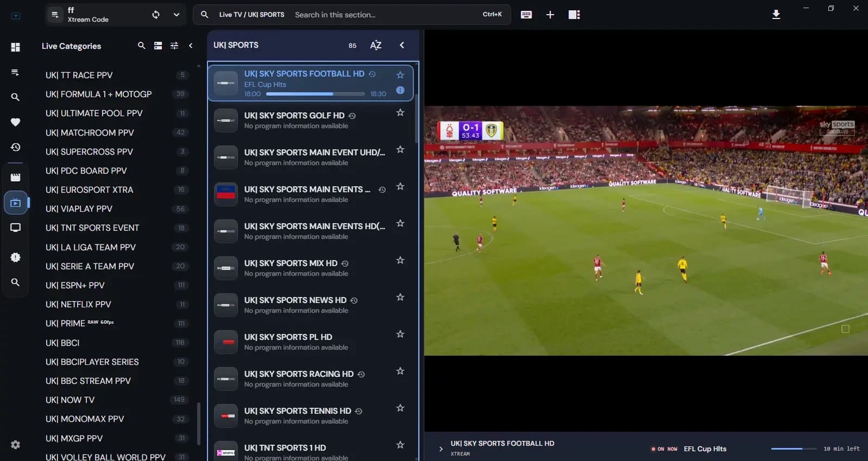Click the download icon in top bar
The width and height of the screenshot is (868, 461).
(x=776, y=15)
